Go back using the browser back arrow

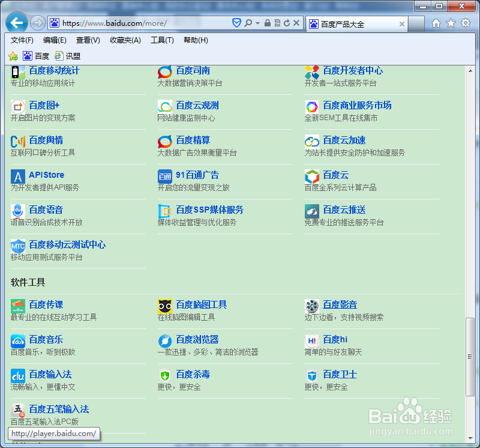[17, 22]
